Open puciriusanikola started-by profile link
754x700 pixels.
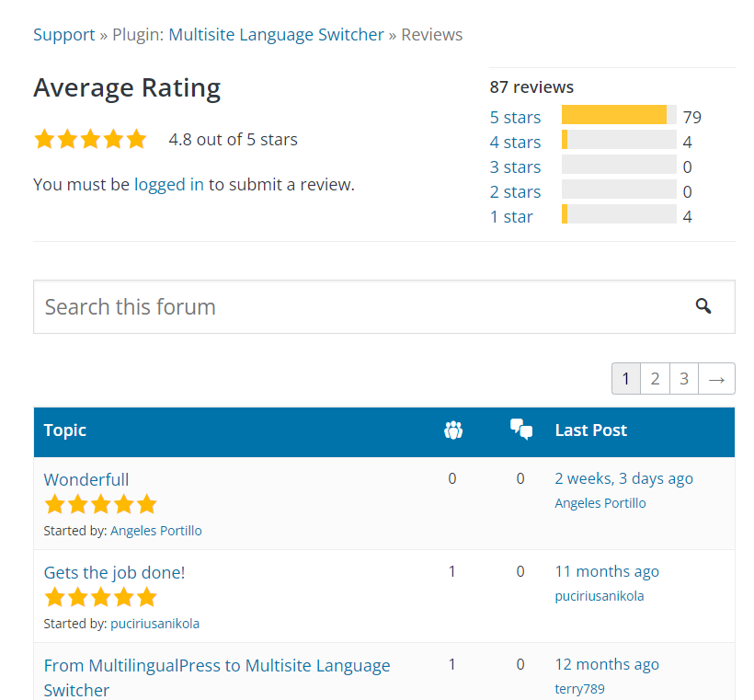point(154,624)
